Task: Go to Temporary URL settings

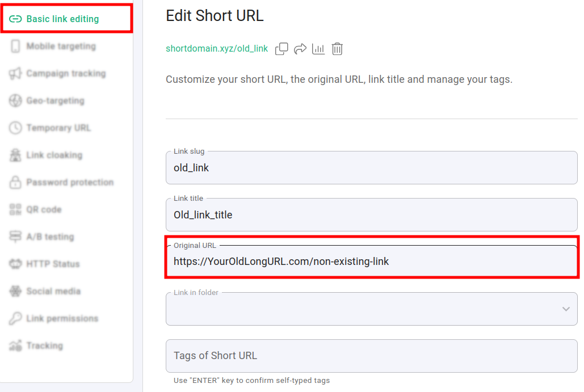Action: tap(58, 128)
